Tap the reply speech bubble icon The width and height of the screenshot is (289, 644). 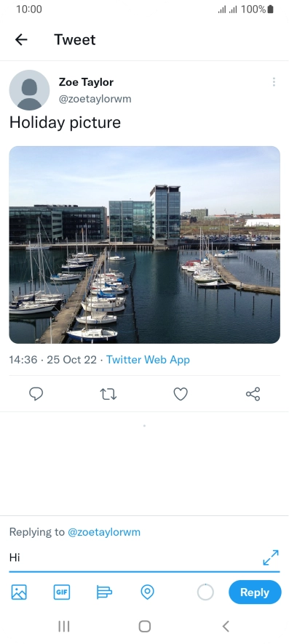pos(36,394)
